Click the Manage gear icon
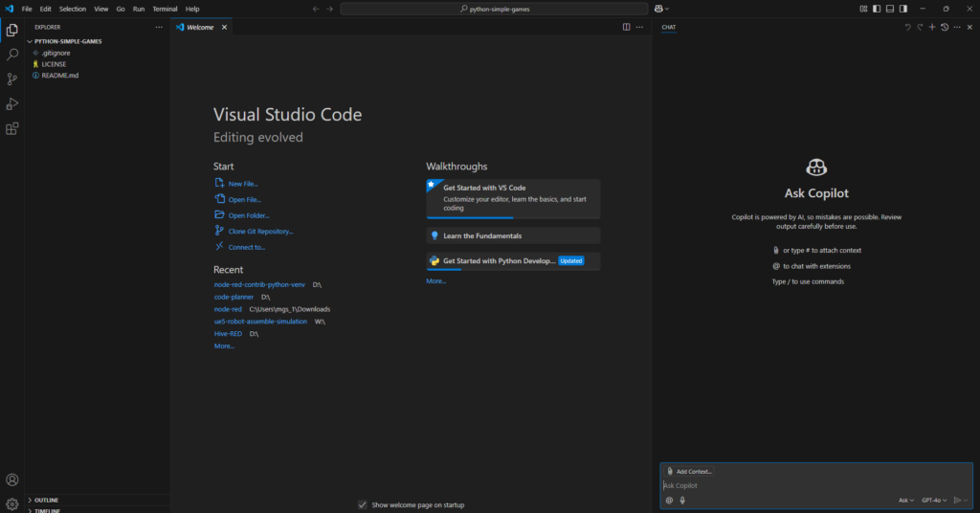 click(12, 503)
